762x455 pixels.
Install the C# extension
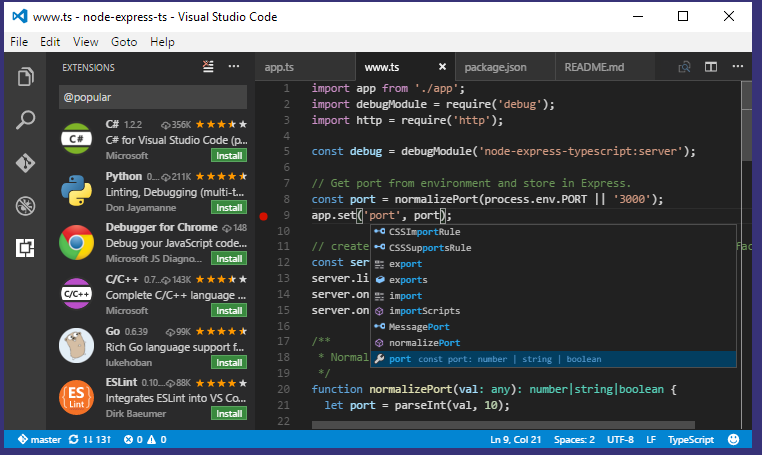229,156
